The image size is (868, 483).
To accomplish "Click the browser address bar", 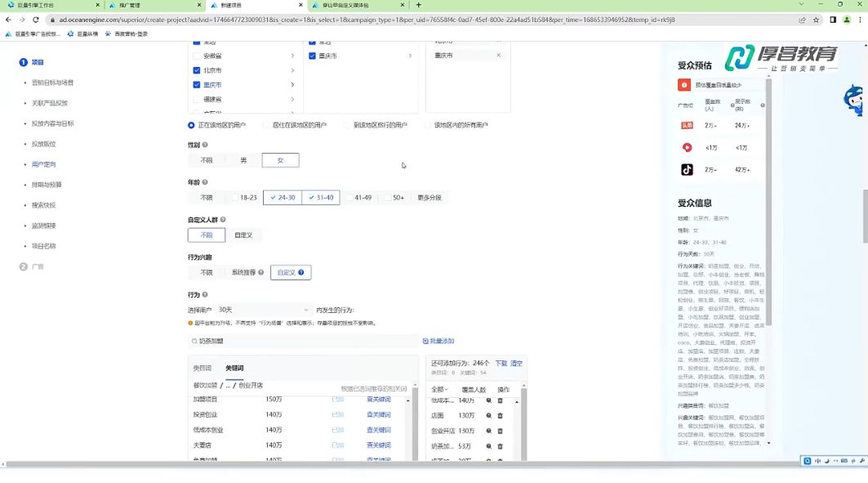I will tap(421, 20).
